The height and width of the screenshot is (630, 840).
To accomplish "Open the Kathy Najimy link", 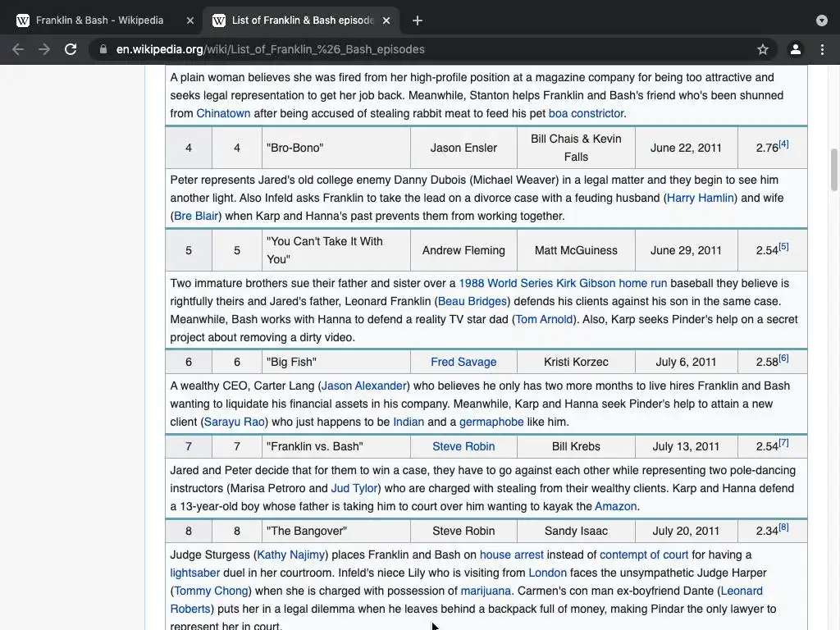I will (x=291, y=555).
